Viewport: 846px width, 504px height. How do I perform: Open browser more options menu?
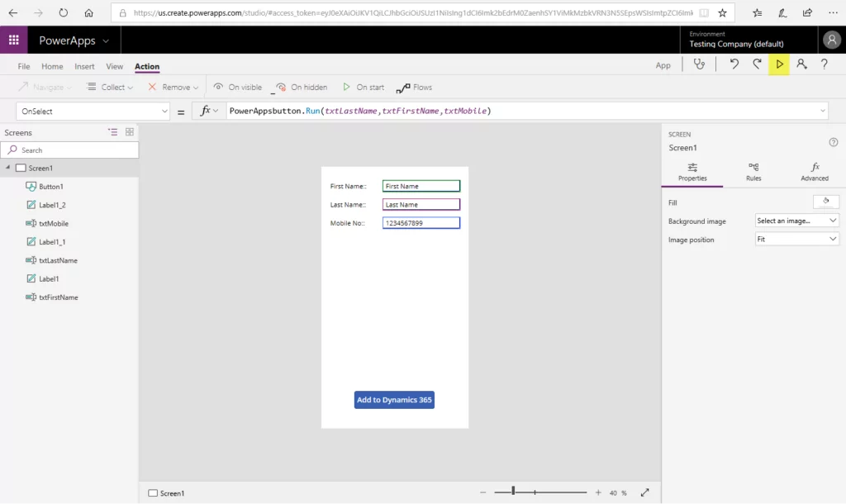pyautogui.click(x=833, y=13)
